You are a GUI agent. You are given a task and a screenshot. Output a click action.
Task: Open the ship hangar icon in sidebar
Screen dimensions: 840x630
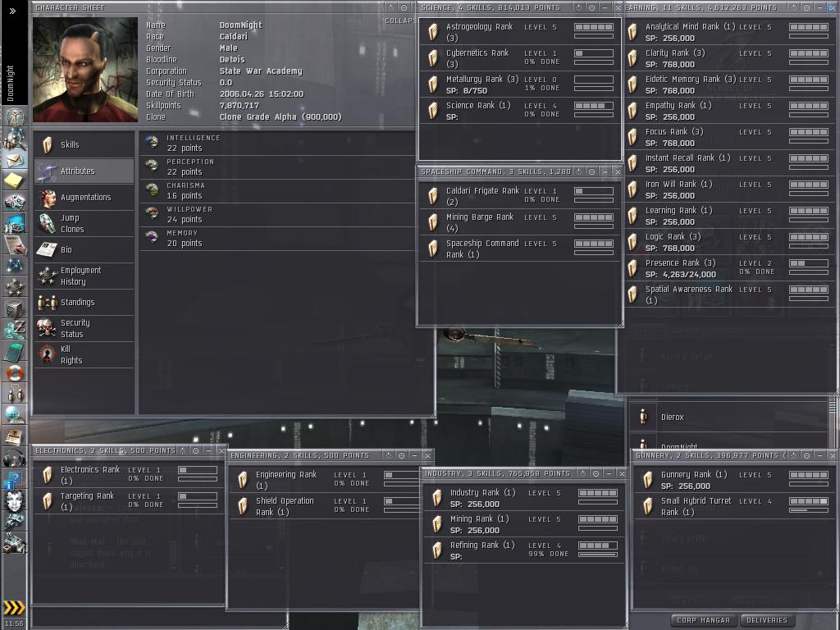(14, 522)
